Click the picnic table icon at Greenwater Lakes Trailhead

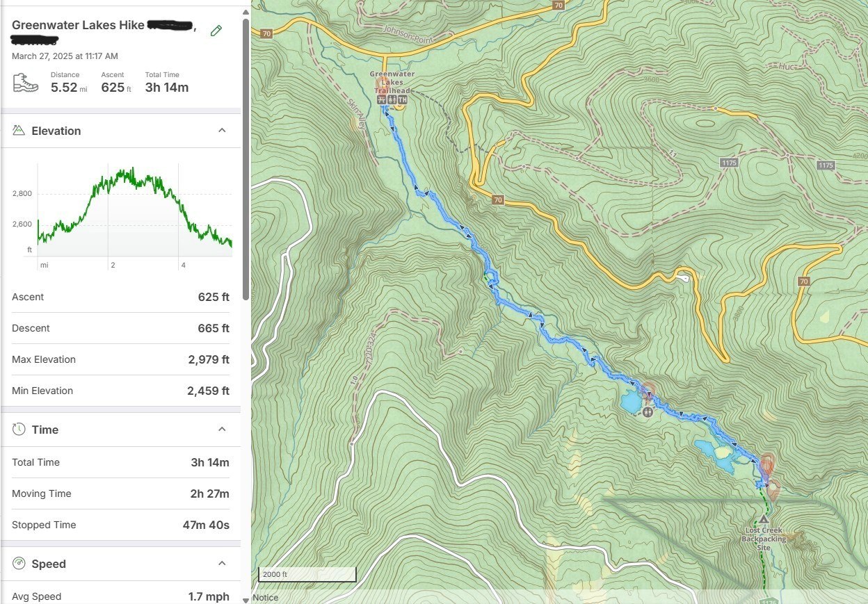(381, 100)
